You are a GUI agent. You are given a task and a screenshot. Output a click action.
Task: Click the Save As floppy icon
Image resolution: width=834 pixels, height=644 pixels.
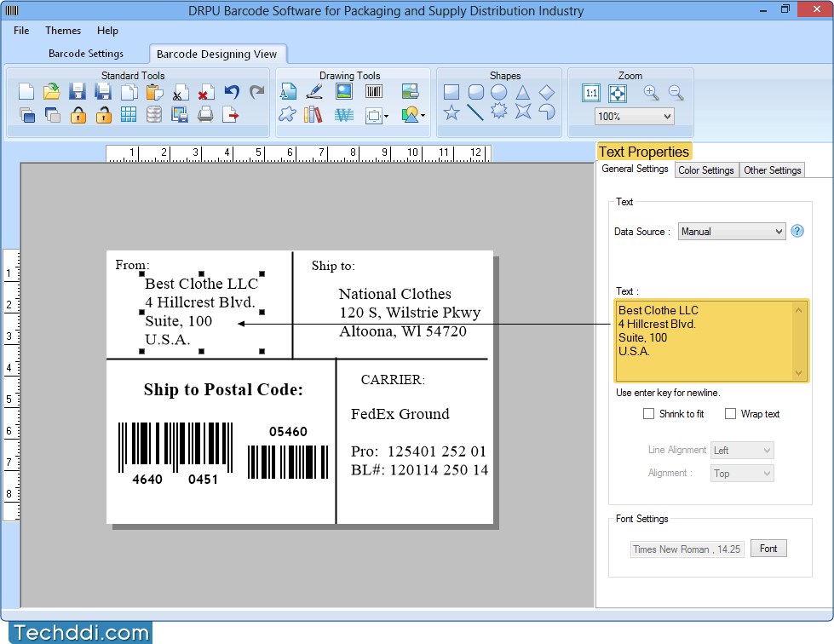(103, 92)
